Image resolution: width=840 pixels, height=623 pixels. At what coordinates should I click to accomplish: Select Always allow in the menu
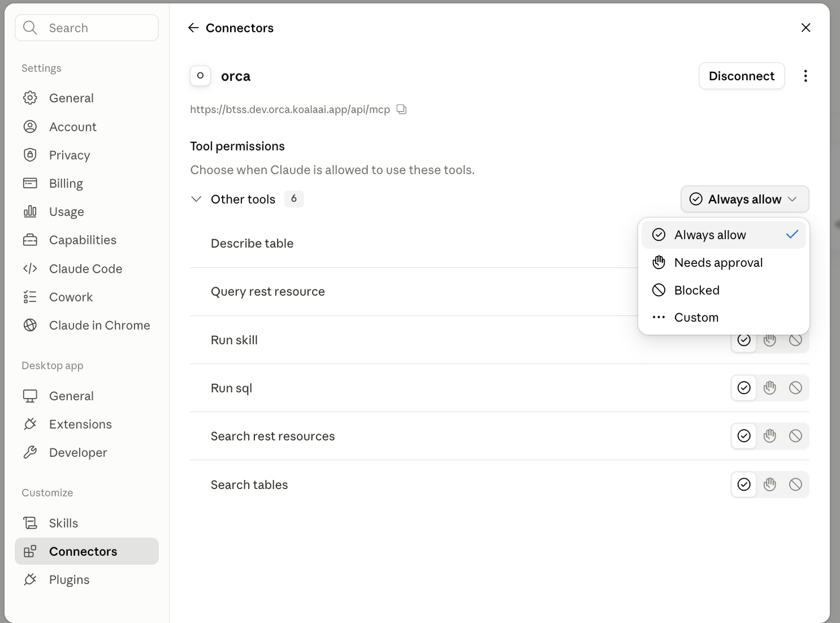tap(724, 235)
